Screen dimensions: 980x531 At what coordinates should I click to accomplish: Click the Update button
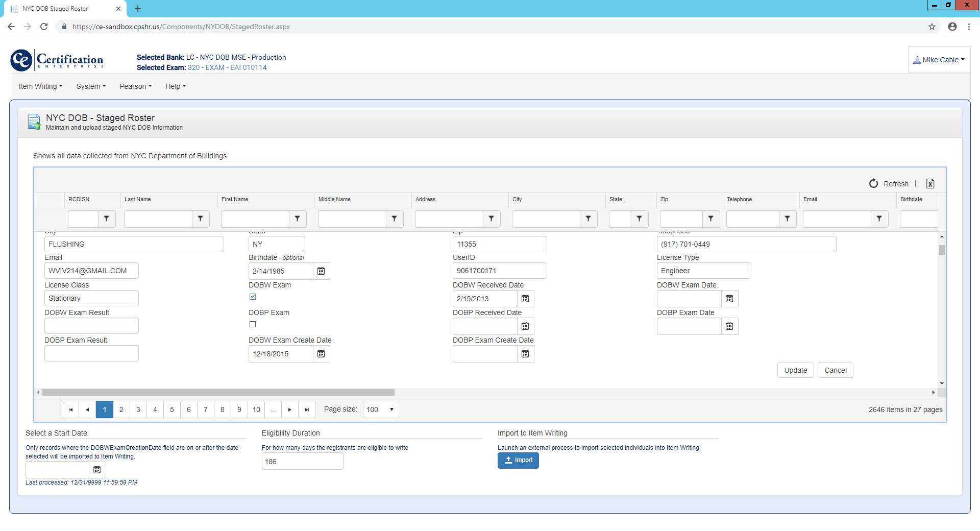(x=795, y=370)
